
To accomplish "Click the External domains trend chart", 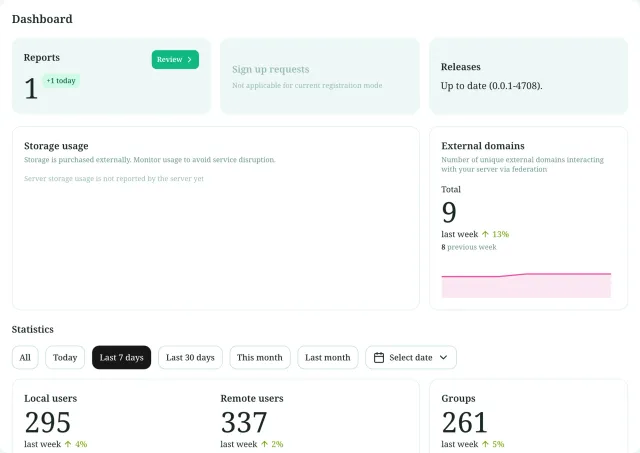I will point(526,285).
